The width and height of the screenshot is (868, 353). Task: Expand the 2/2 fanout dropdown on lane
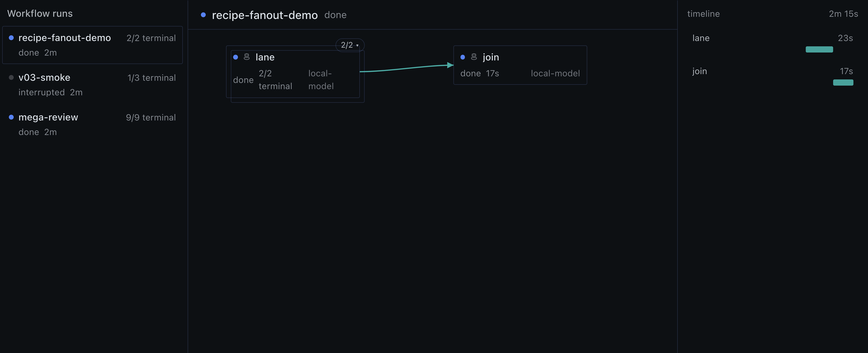(x=350, y=45)
